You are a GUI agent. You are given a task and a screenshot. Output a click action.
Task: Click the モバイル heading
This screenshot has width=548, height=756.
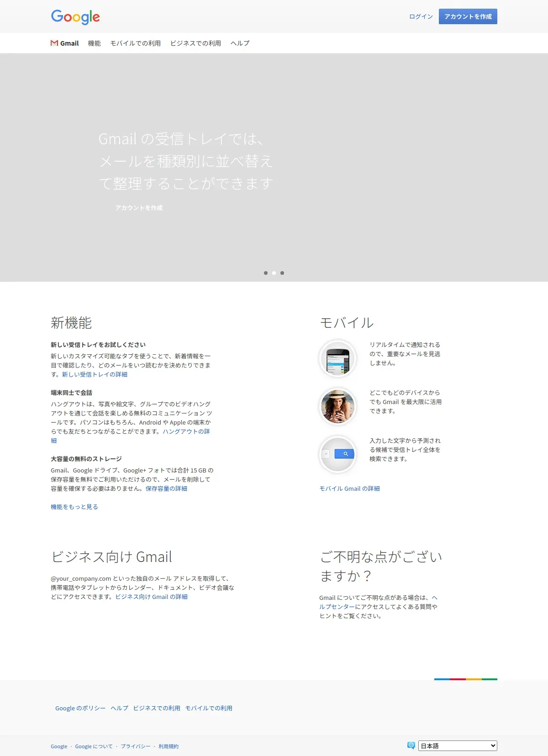[x=347, y=323]
